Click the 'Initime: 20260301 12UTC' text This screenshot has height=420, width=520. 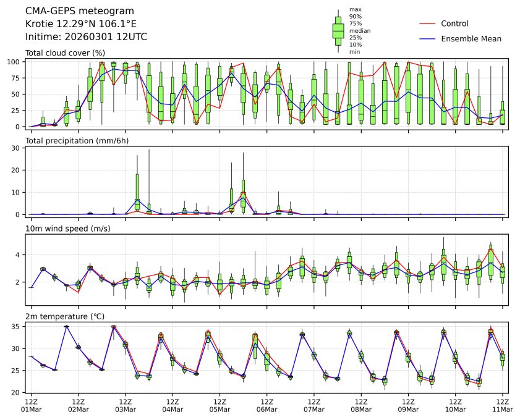click(86, 37)
